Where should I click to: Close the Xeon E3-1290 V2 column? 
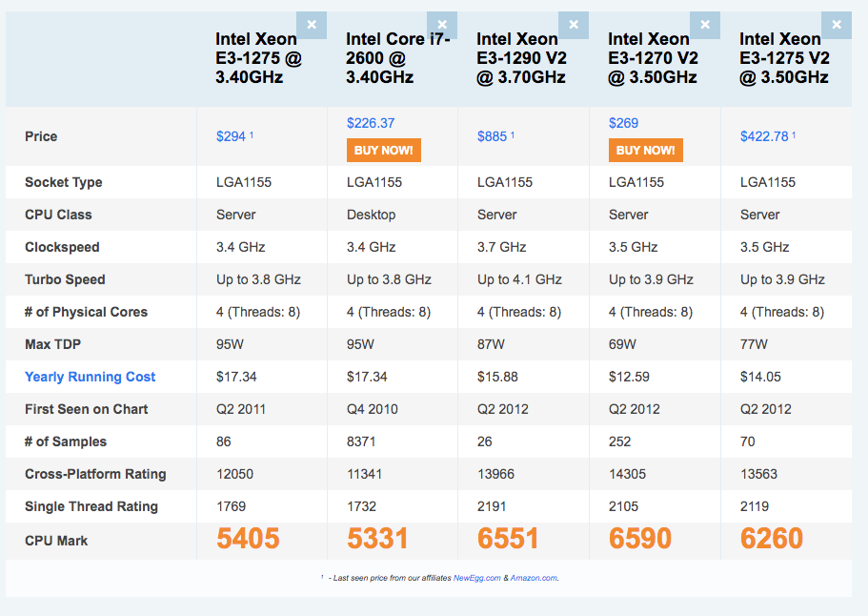pos(573,25)
